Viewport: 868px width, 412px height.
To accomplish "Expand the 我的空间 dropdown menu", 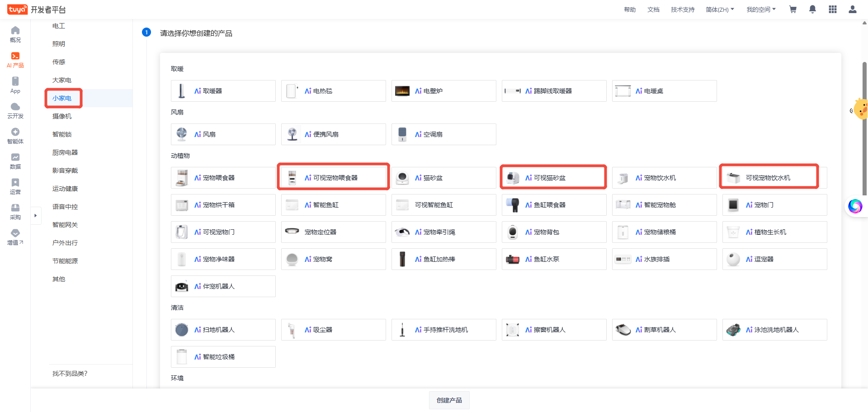I will pyautogui.click(x=761, y=9).
